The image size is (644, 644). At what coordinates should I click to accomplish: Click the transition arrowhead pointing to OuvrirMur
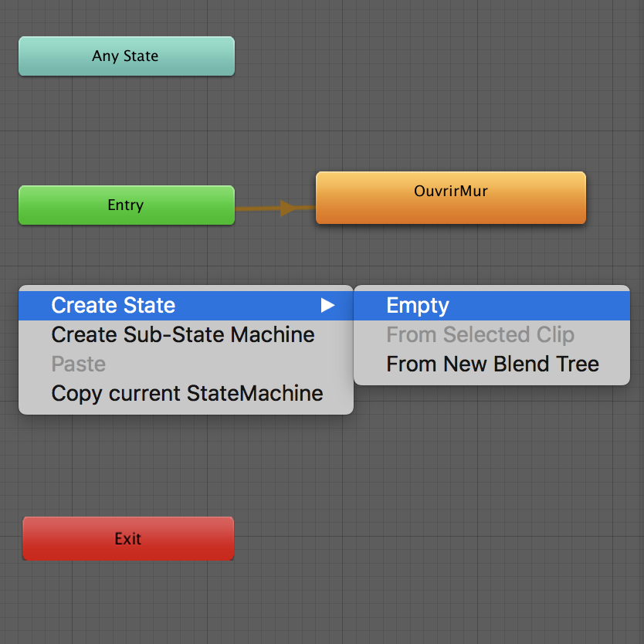click(287, 208)
